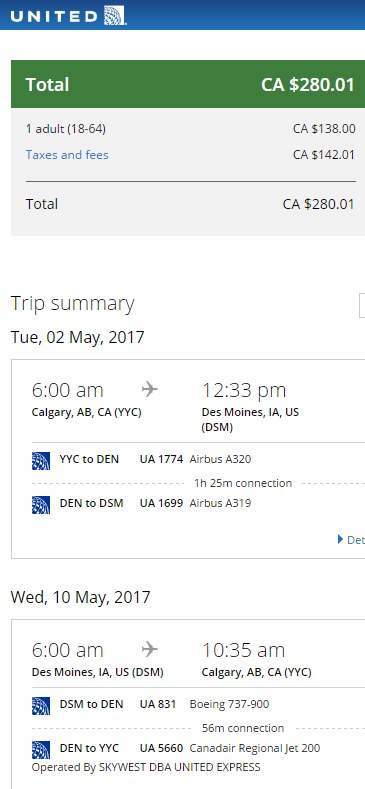The height and width of the screenshot is (789, 365).
Task: Select the green Total CA $280.01 banner
Action: pos(188,84)
